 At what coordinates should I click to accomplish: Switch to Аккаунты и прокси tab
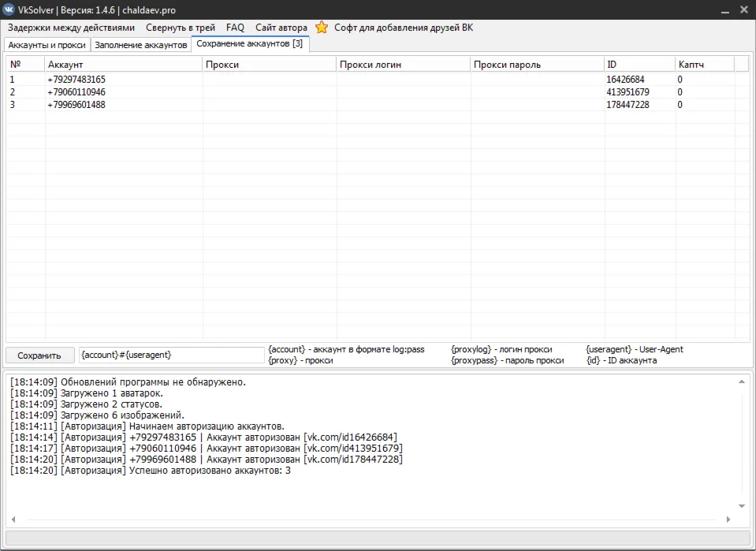[47, 45]
